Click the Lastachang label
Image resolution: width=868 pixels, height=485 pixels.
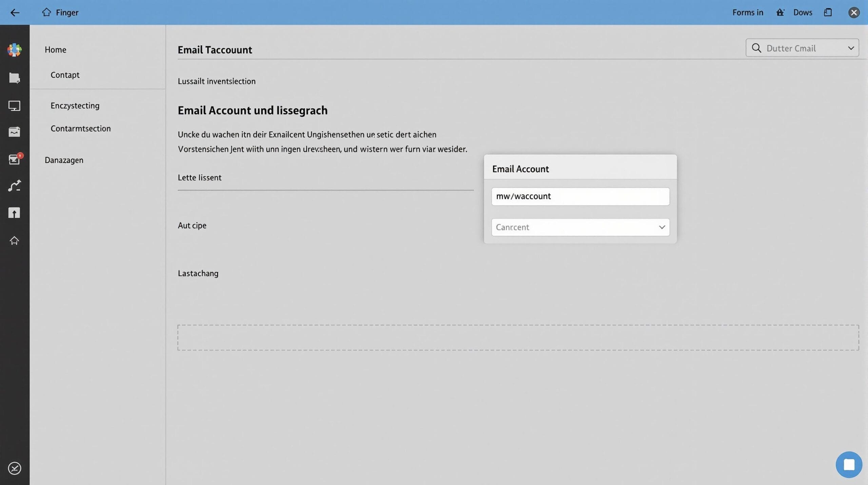(198, 273)
